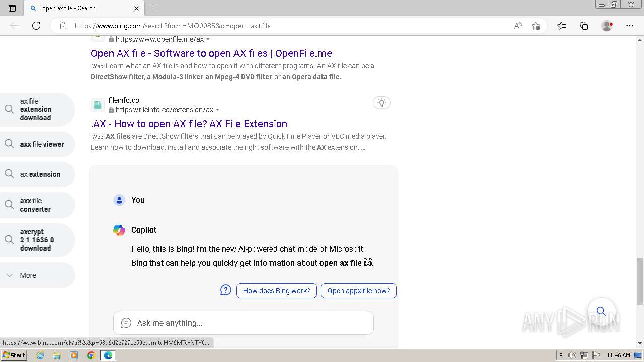The height and width of the screenshot is (362, 644).
Task: Open Read aloud in address bar
Action: (x=518, y=26)
